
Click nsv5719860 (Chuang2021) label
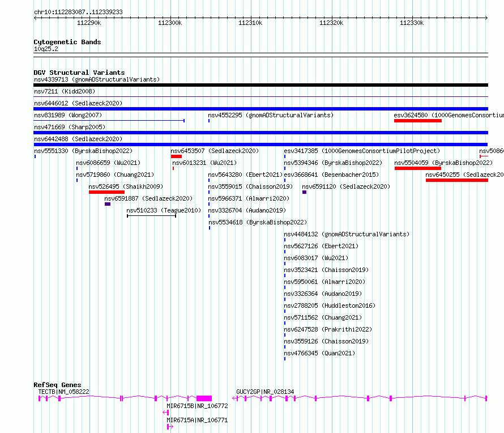(115, 175)
